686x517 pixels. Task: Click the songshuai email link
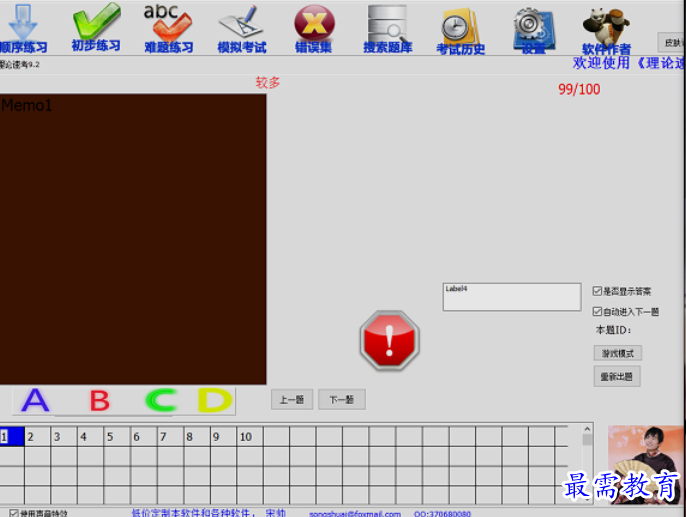(x=355, y=514)
